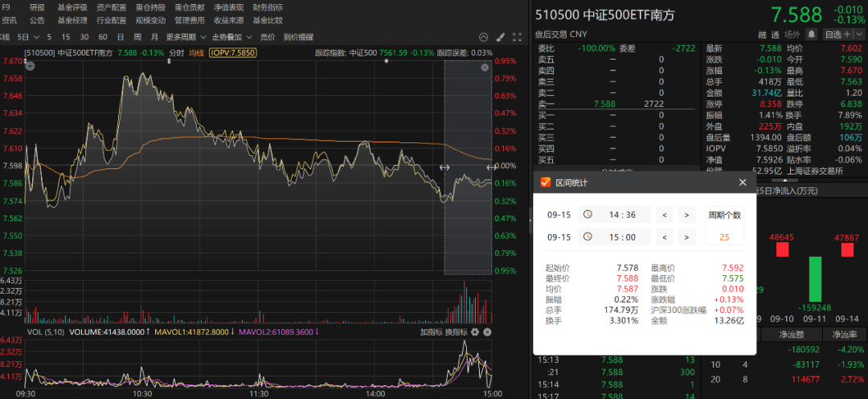Screen dimensions: 868x399
Task: Click the 14:36 start time field
Action: (614, 215)
